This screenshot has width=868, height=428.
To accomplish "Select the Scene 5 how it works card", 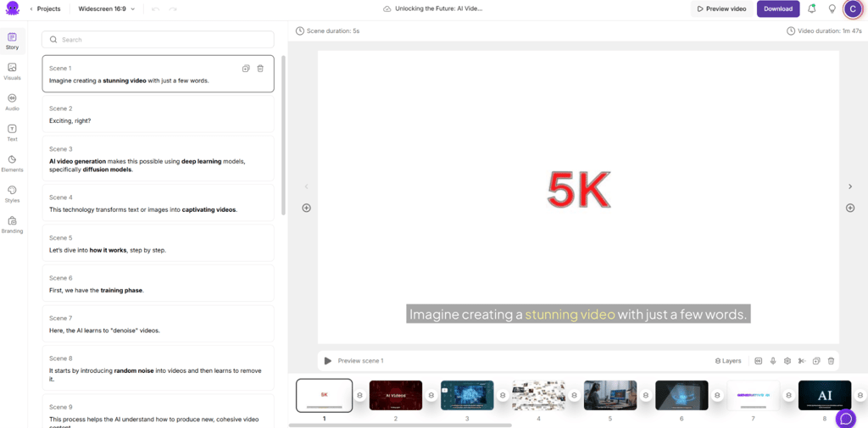I will (158, 243).
